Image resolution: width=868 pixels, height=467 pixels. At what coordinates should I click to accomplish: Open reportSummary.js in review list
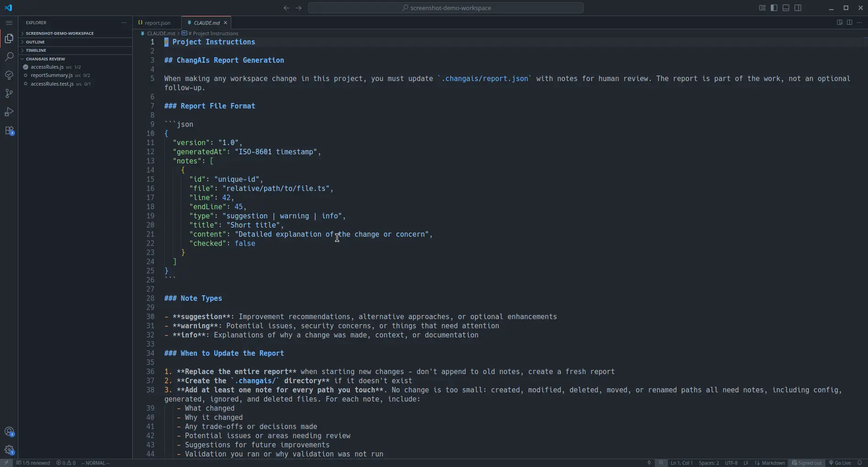click(x=52, y=75)
